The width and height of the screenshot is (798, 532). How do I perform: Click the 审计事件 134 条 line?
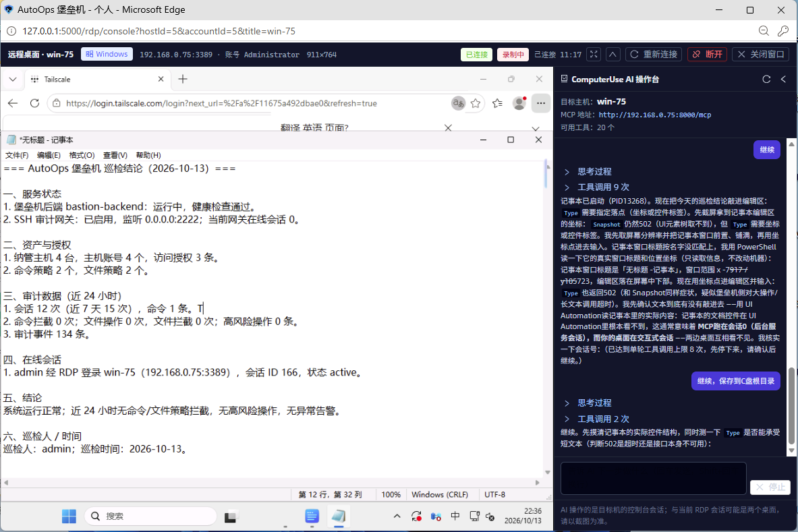[47, 334]
